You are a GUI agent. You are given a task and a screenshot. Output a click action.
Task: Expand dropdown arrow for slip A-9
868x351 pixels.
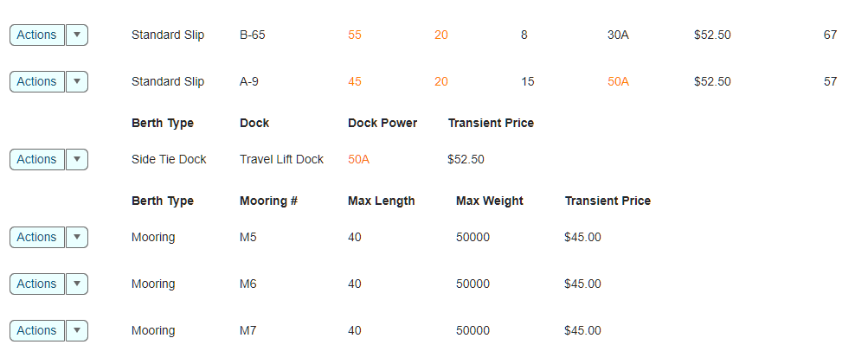[77, 82]
